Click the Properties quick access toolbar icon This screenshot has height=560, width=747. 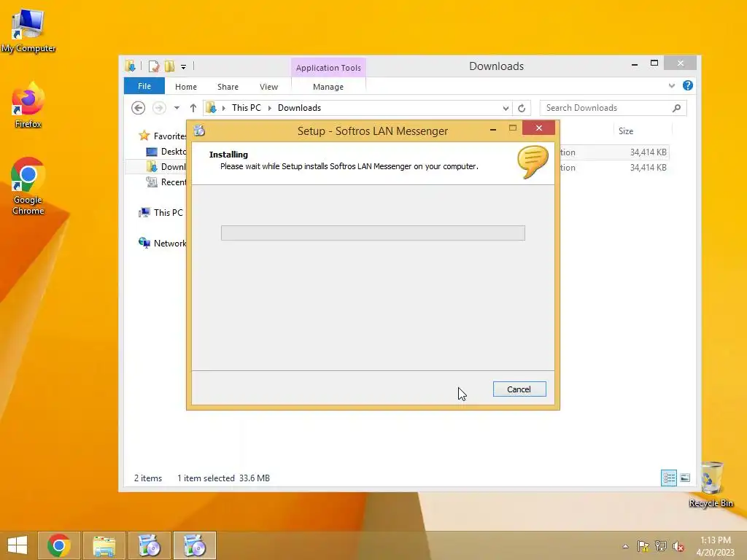point(153,66)
